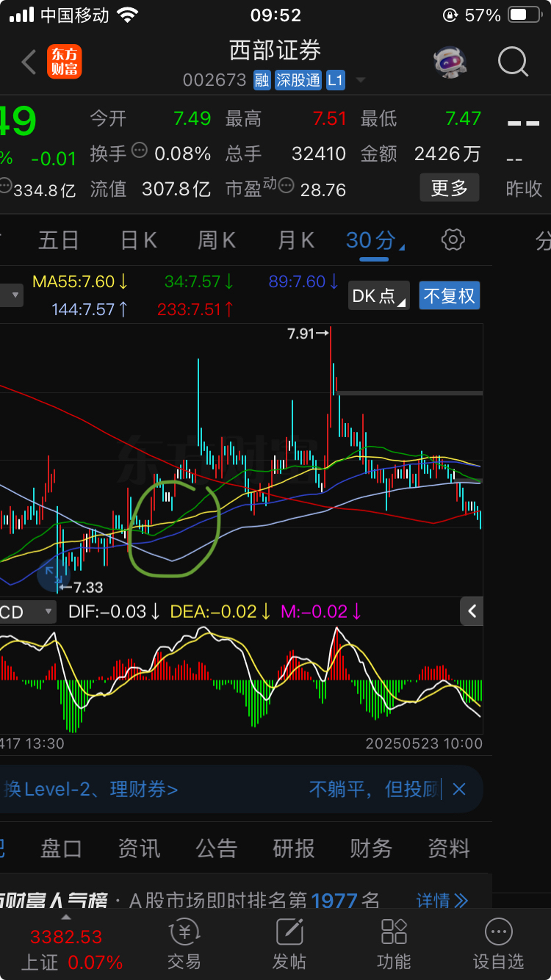This screenshot has width=551, height=980.
Task: Click the 89:7.60 blue MA value
Action: pyautogui.click(x=304, y=281)
